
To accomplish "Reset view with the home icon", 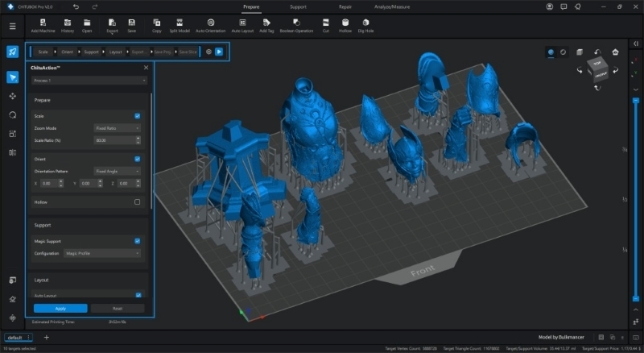I will (615, 52).
